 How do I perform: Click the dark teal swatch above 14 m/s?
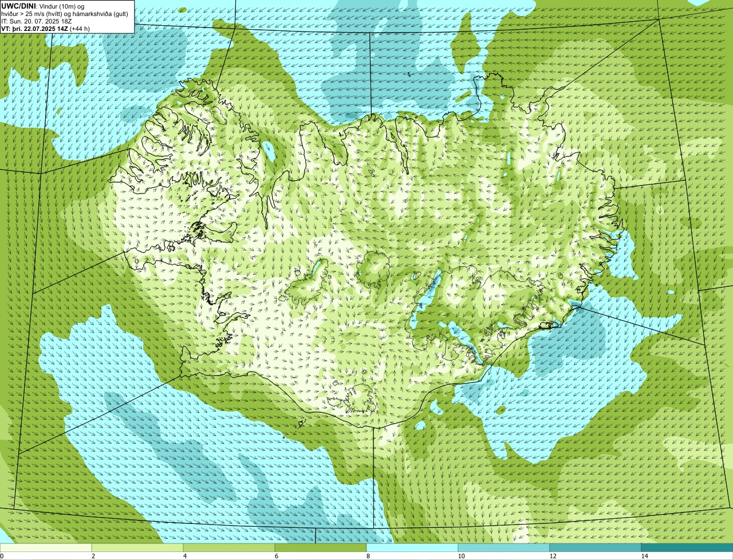[x=687, y=547]
